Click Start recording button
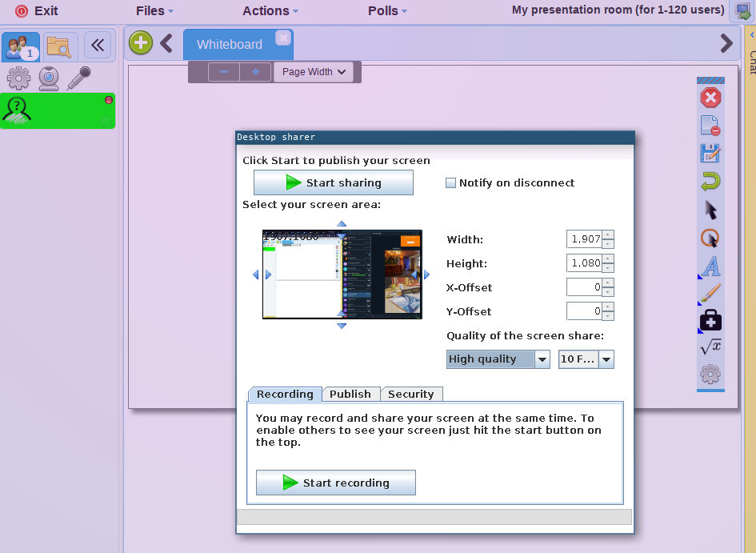This screenshot has height=553, width=756. pos(335,483)
